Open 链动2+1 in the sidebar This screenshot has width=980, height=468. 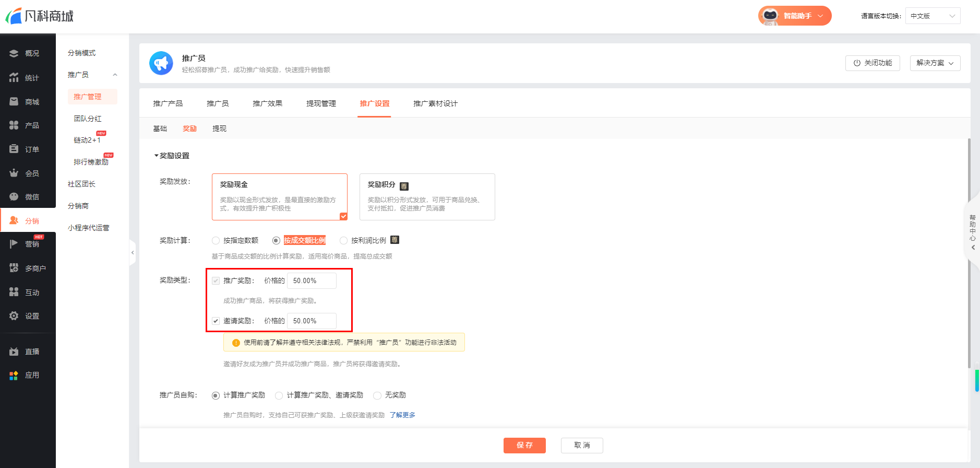pyautogui.click(x=87, y=140)
